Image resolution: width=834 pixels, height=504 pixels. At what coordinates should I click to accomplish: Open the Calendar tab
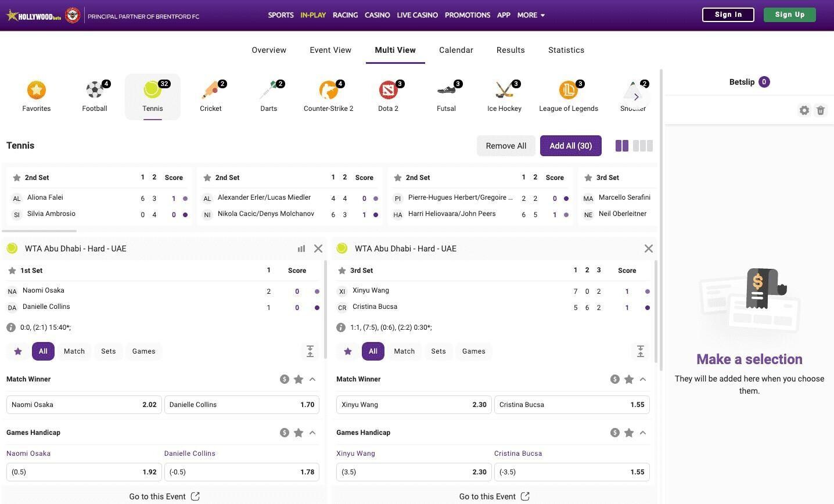[x=456, y=50]
